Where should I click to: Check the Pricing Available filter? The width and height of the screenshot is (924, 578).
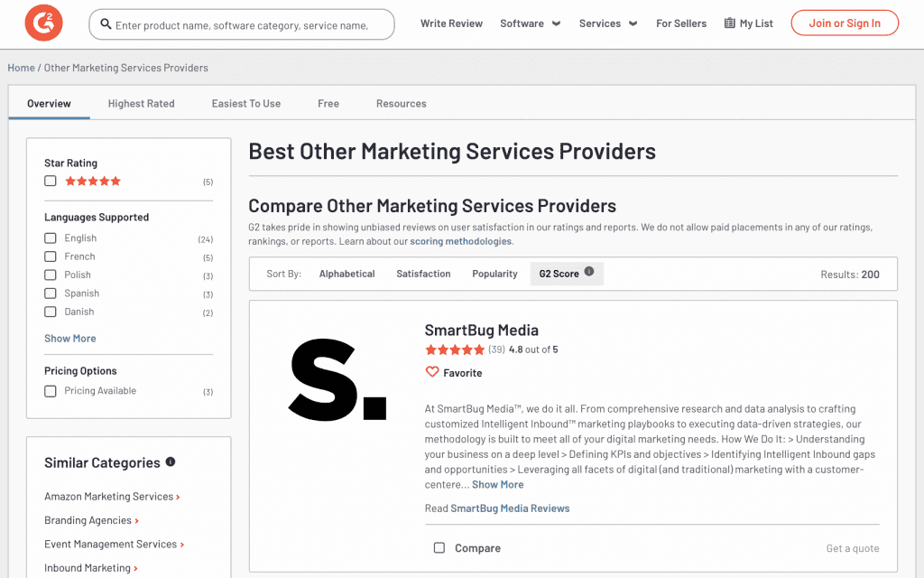51,391
